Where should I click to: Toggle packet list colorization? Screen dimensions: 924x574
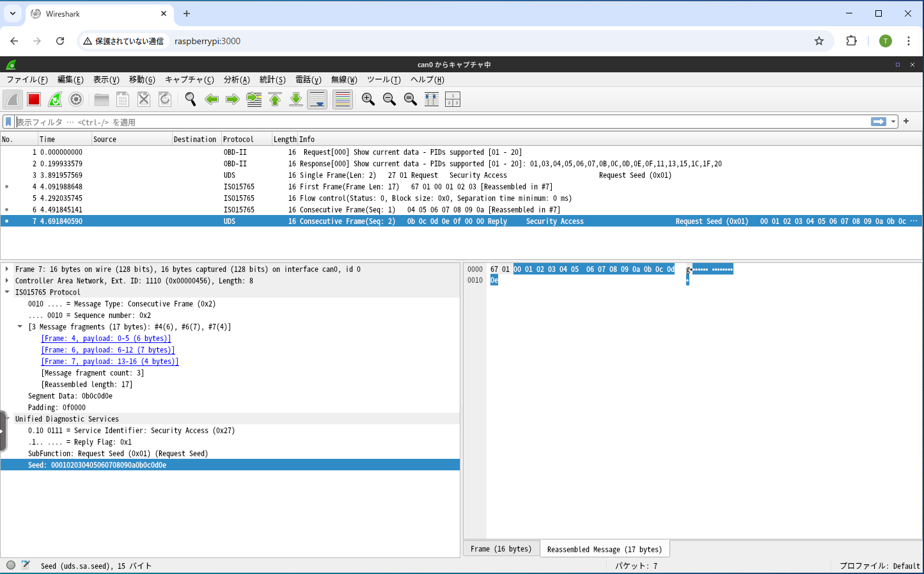coord(342,99)
